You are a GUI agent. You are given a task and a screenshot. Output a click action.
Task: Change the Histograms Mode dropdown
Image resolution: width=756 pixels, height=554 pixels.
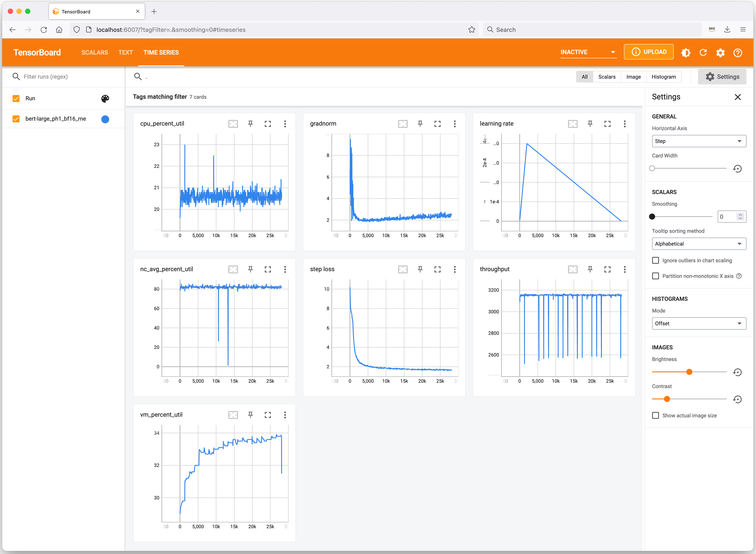point(699,323)
